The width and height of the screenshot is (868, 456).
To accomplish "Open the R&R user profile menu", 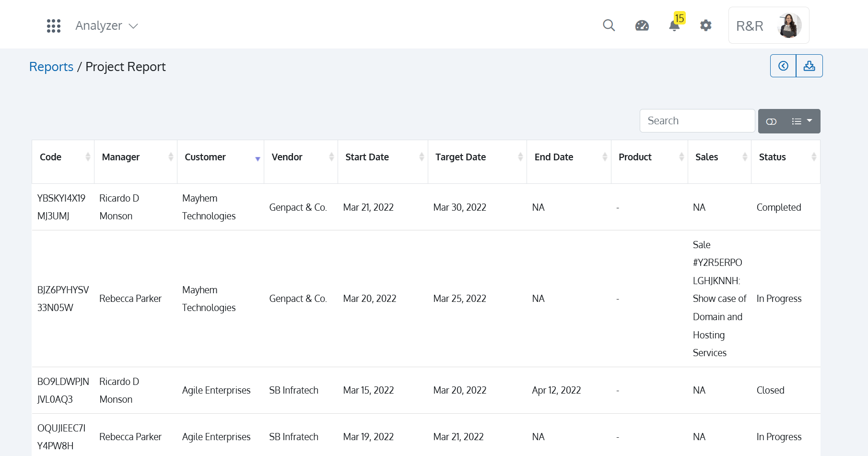I will pos(769,25).
